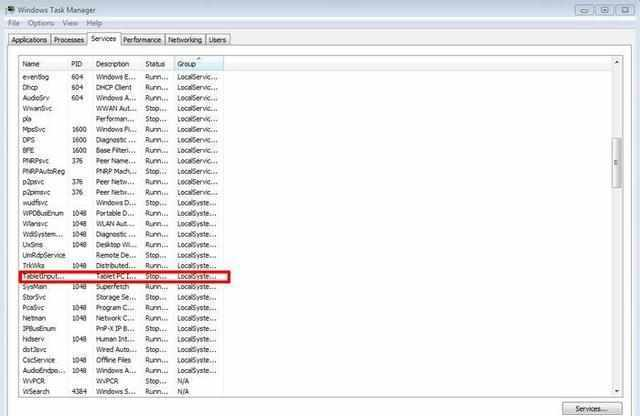Select the UxSms service row

point(121,245)
